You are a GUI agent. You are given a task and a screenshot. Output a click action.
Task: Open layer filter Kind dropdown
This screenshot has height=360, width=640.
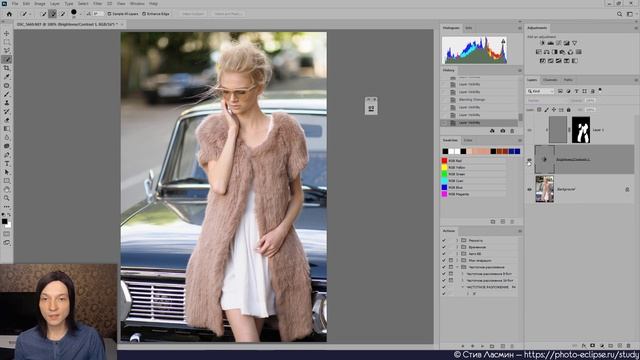pyautogui.click(x=540, y=91)
